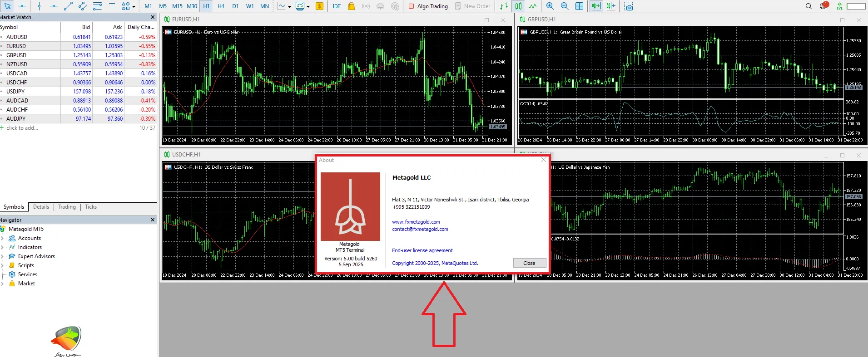Pick the trendline drawing tool

coord(68,6)
